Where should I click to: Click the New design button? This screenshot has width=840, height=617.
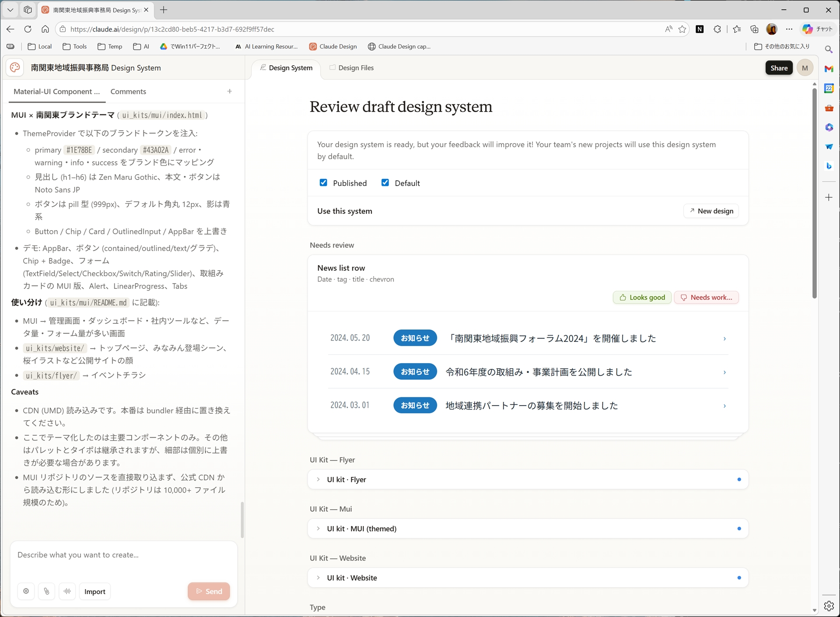coord(710,211)
